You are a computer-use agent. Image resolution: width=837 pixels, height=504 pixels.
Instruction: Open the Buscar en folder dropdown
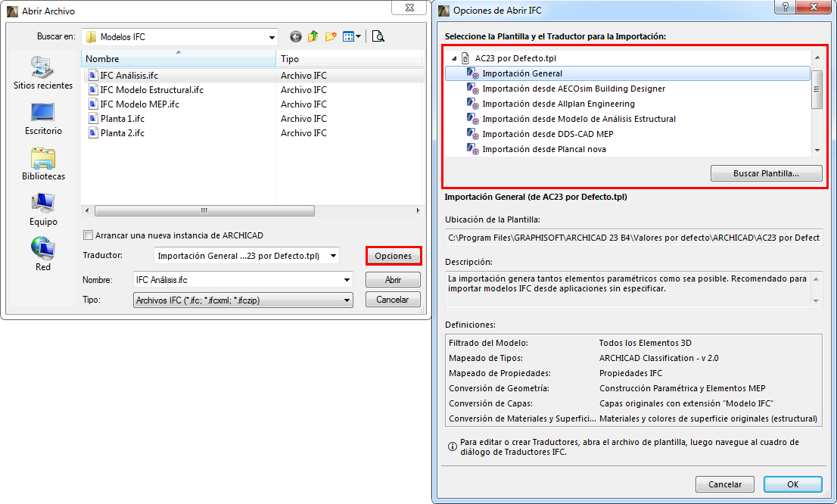coord(272,37)
